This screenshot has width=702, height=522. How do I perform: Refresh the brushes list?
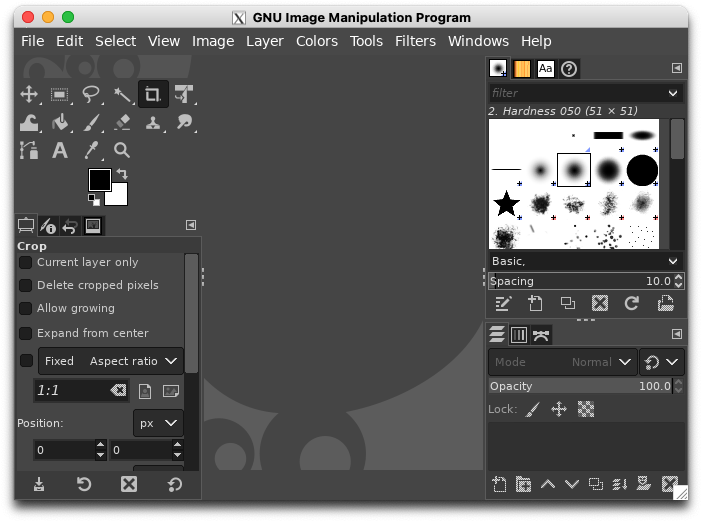[x=632, y=304]
